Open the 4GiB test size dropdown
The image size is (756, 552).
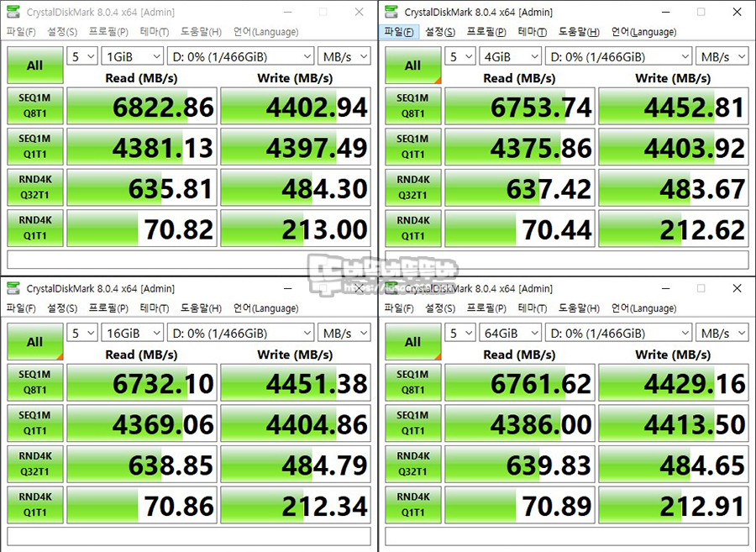(x=511, y=56)
